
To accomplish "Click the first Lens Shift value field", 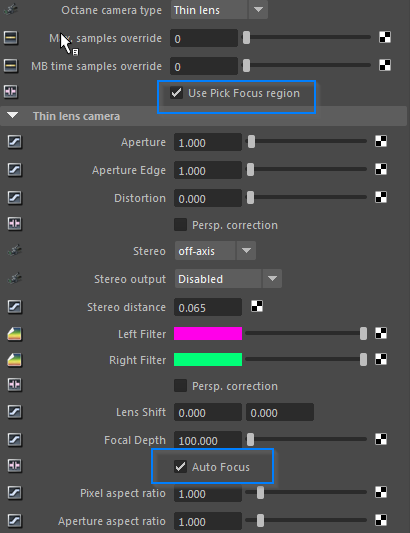I will [208, 412].
